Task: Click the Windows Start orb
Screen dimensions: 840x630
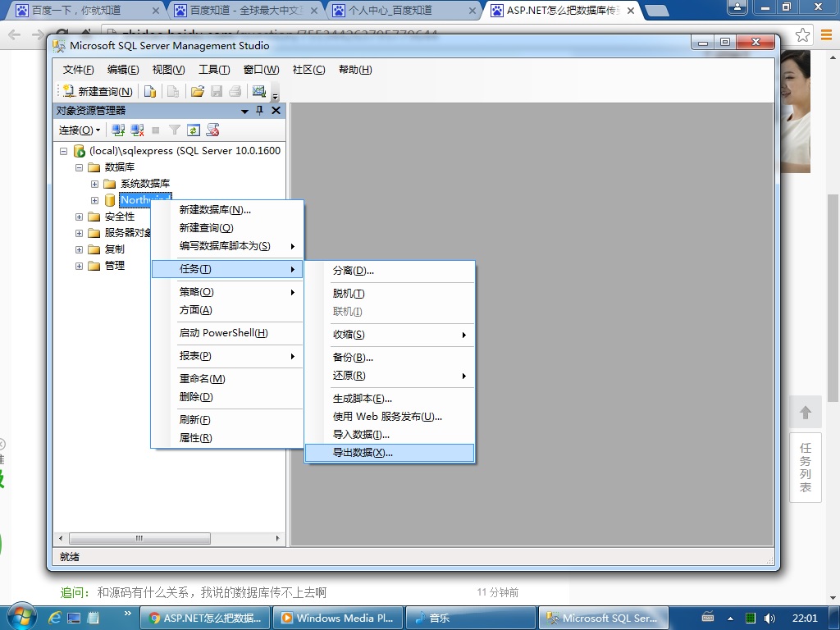Action: (x=21, y=618)
